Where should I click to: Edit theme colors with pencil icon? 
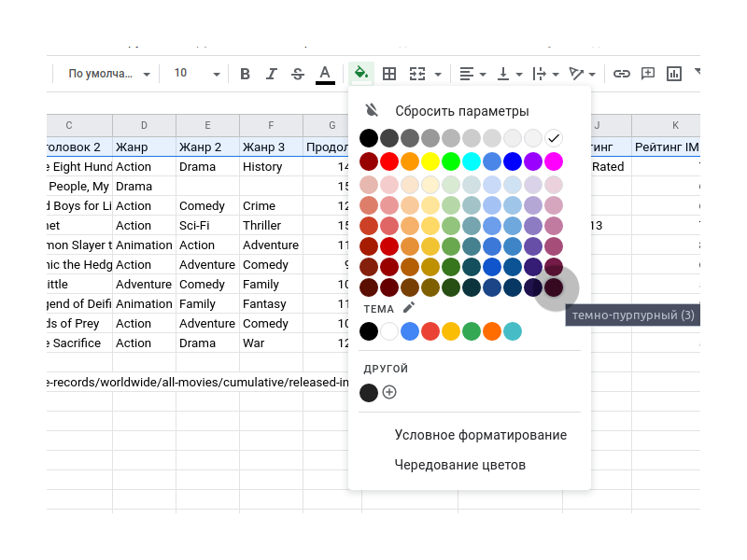[x=408, y=307]
